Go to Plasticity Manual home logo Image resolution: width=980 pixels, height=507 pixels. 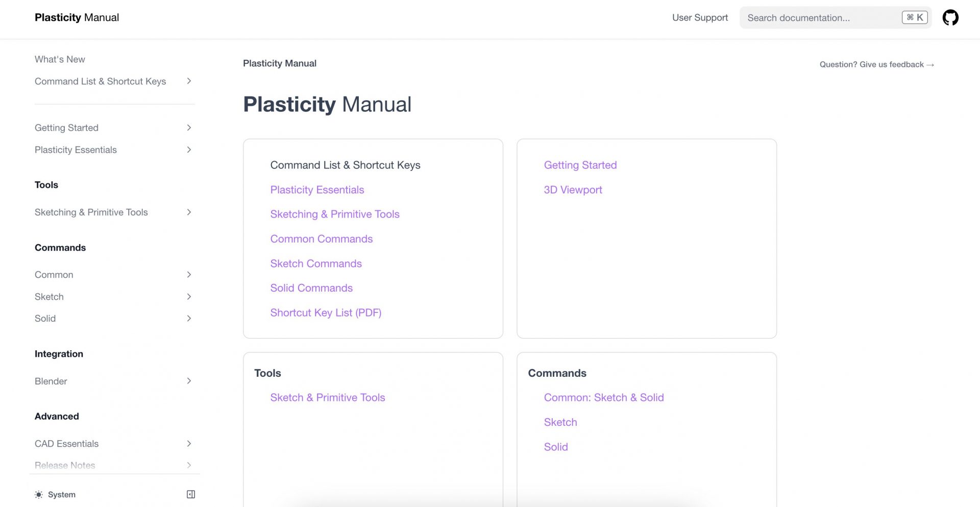77,17
